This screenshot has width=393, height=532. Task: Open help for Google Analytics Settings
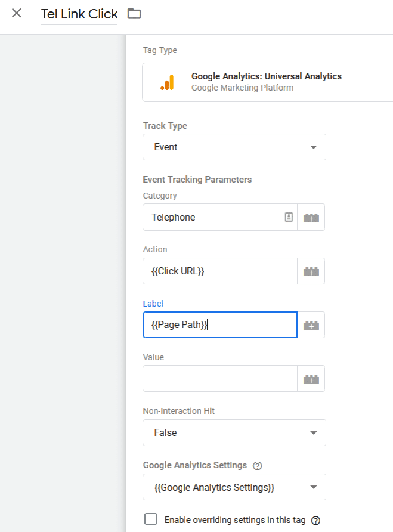click(258, 465)
